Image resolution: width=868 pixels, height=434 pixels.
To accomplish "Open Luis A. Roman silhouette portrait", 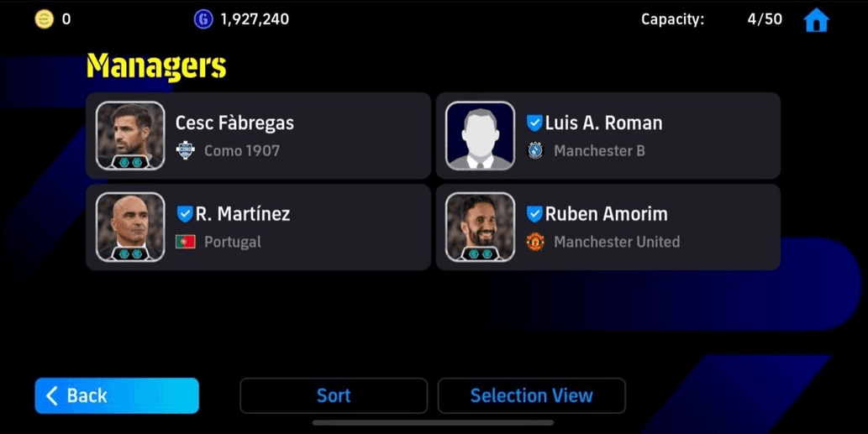I will tap(480, 135).
